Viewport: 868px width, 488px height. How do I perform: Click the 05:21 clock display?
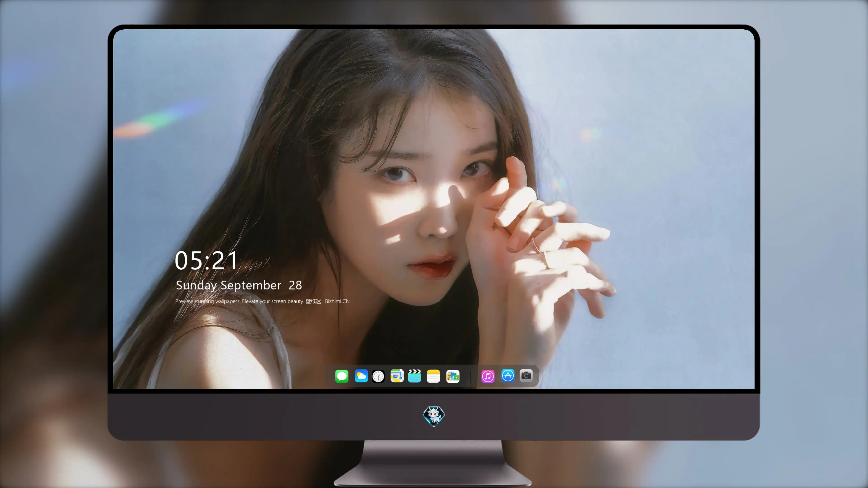point(206,261)
